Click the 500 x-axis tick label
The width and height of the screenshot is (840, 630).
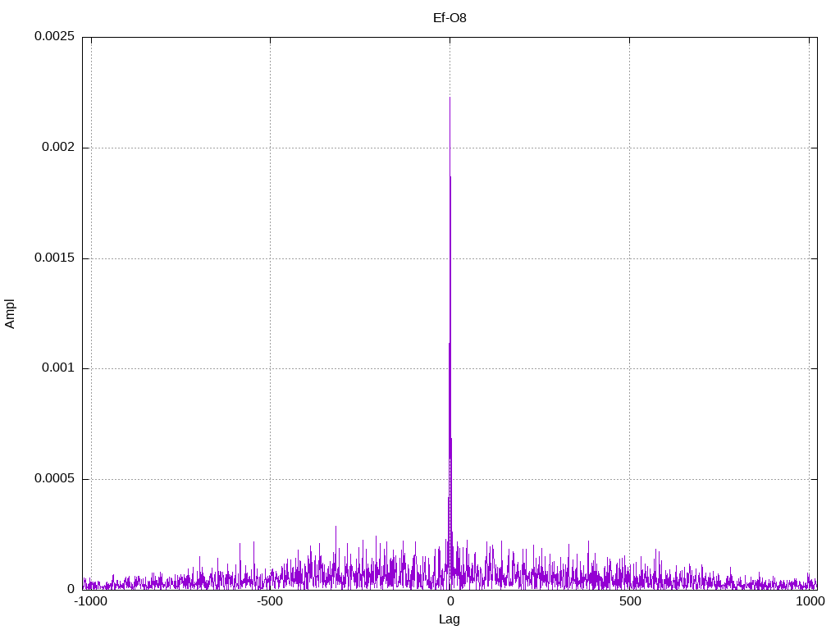tap(630, 601)
